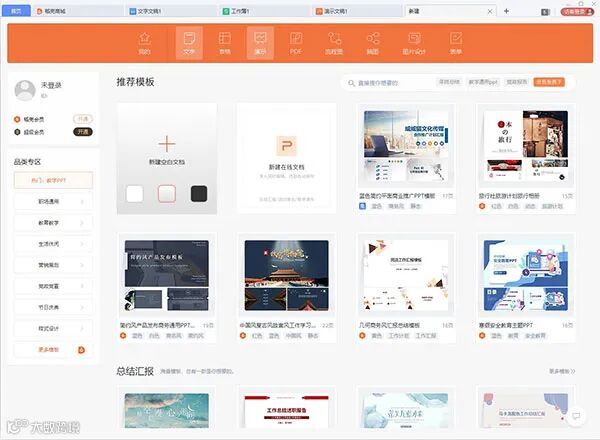Click the dark 开通 button for 超级会员
600x440 pixels.
[x=83, y=132]
